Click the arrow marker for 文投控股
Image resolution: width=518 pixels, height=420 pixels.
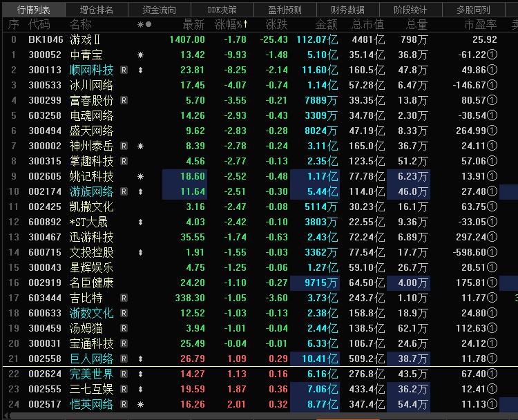[x=140, y=252]
